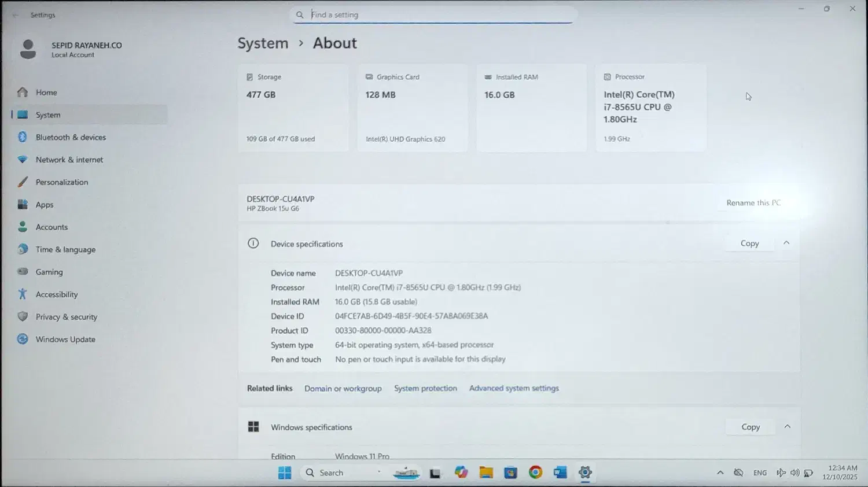Open Windows Update
This screenshot has width=868, height=487.
pyautogui.click(x=65, y=340)
